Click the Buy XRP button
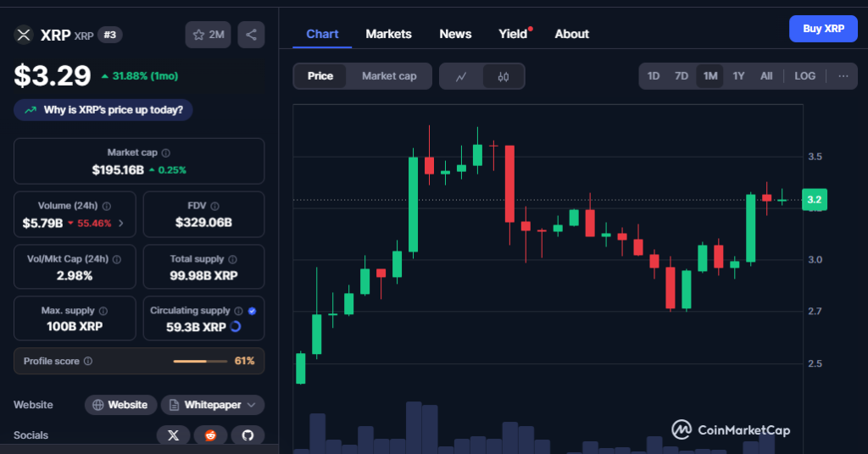Viewport: 868px width, 454px height. (823, 29)
